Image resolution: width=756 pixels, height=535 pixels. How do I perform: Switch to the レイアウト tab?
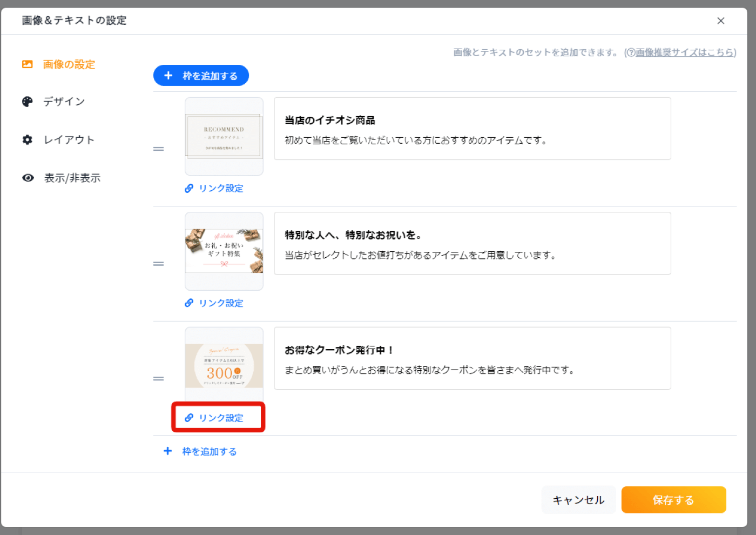(x=69, y=139)
